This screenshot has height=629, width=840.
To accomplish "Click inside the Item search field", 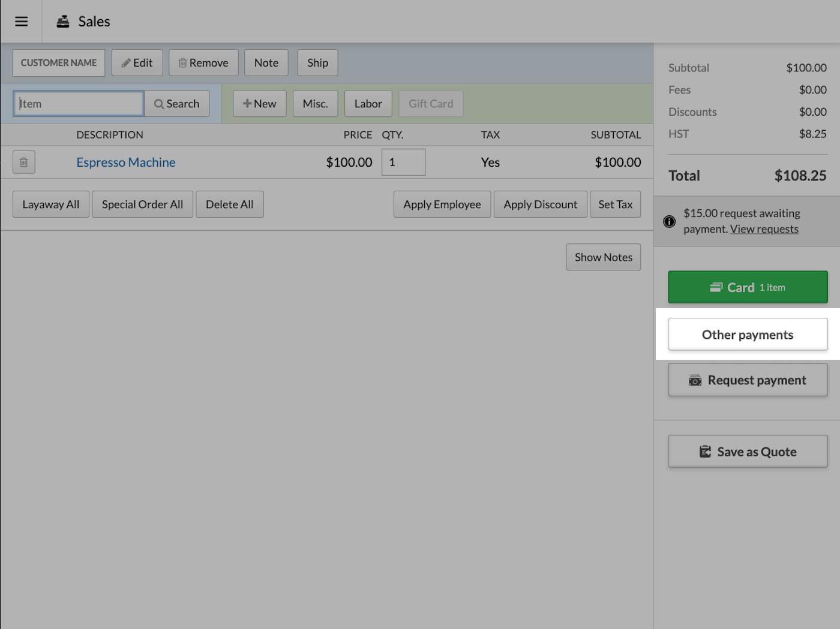I will (x=78, y=103).
